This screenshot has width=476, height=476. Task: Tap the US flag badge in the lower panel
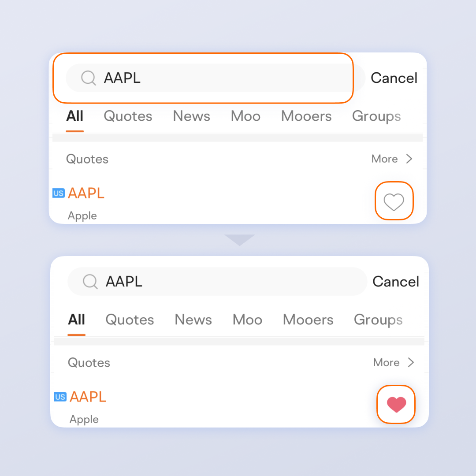60,396
